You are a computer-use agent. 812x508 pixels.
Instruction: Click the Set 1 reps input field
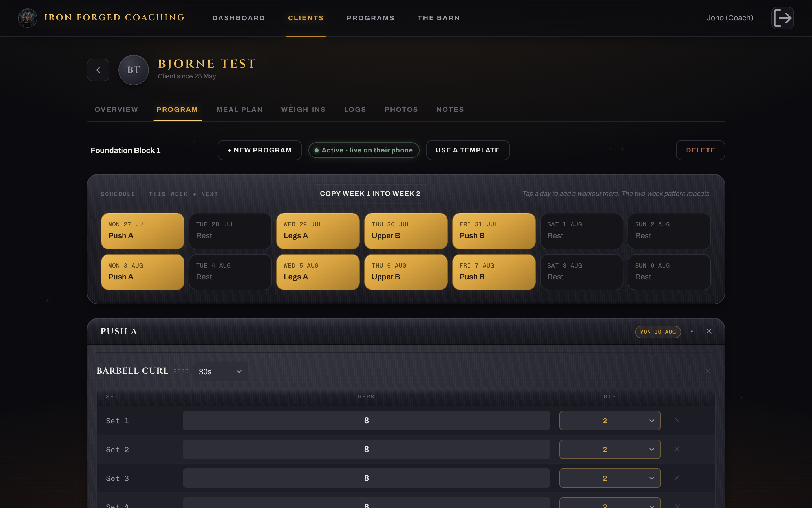pyautogui.click(x=366, y=420)
